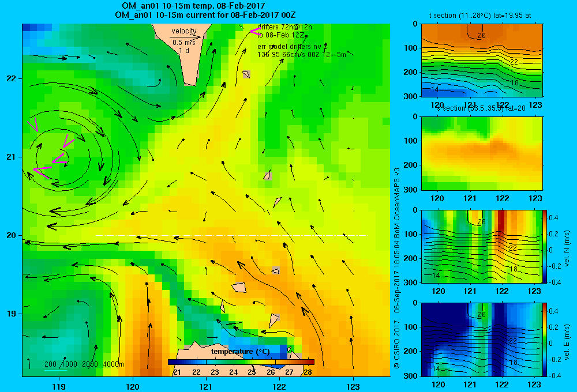Click the 's section (33.5..35.5) lat=20' title
Viewport: 577px width, 392px height.
[x=481, y=108]
